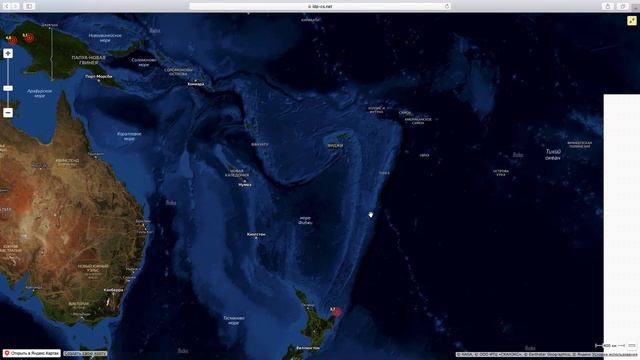Click the Kingston label on the map
This screenshot has height=360, width=640.
256,234
